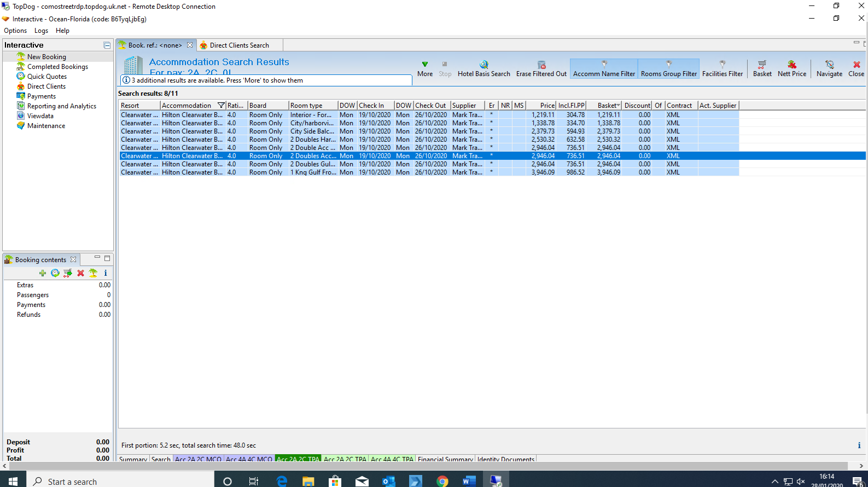Viewport: 868px width, 487px height.
Task: Toggle the Rooms Group Filter
Action: click(669, 69)
